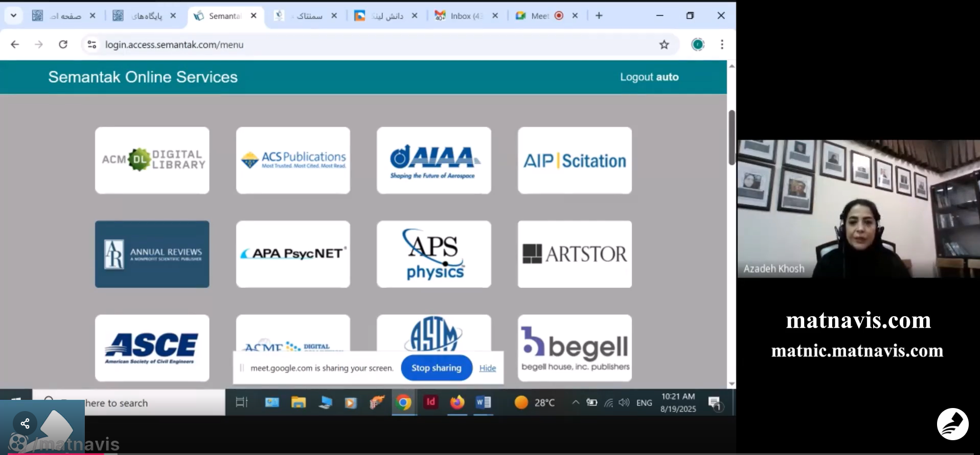Image resolution: width=980 pixels, height=455 pixels.
Task: Hide the screen sharing notification
Action: (x=487, y=368)
